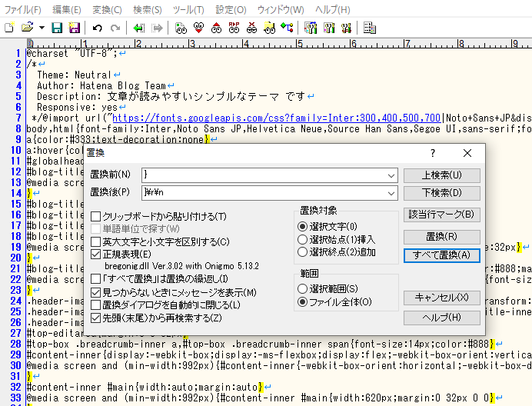Tick 「すべて置換」は置換の繰返し(I) checkbox
Viewport: 532px width, 406px height.
95,279
